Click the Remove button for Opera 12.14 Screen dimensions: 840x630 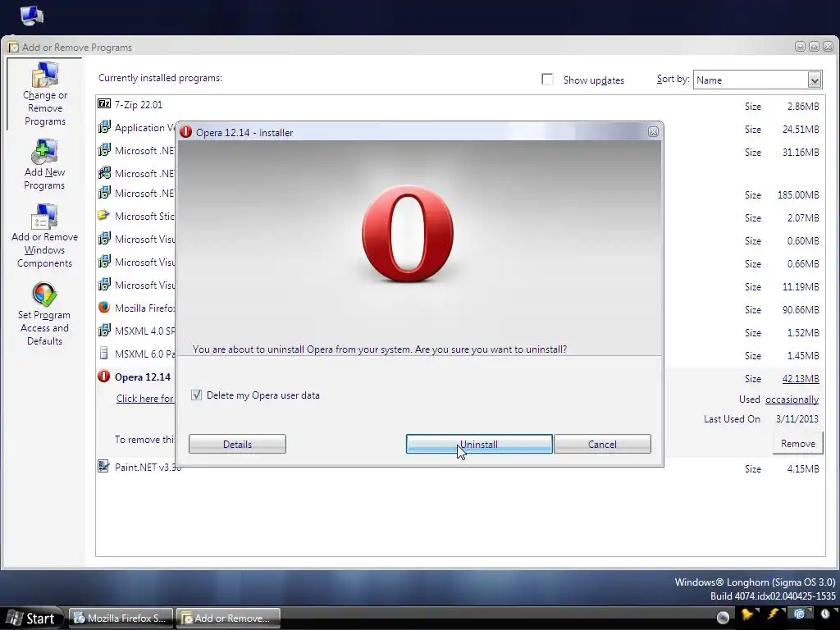[797, 444]
